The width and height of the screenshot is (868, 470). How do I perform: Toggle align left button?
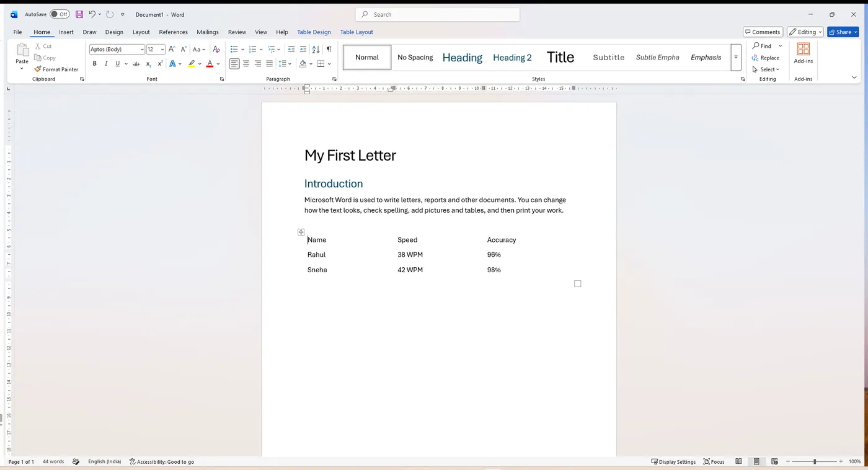[234, 64]
